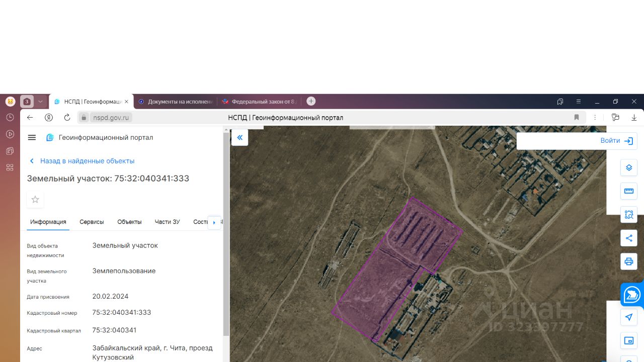The height and width of the screenshot is (362, 644).
Task: Select the Части ЗУ tab
Action: coord(167,222)
